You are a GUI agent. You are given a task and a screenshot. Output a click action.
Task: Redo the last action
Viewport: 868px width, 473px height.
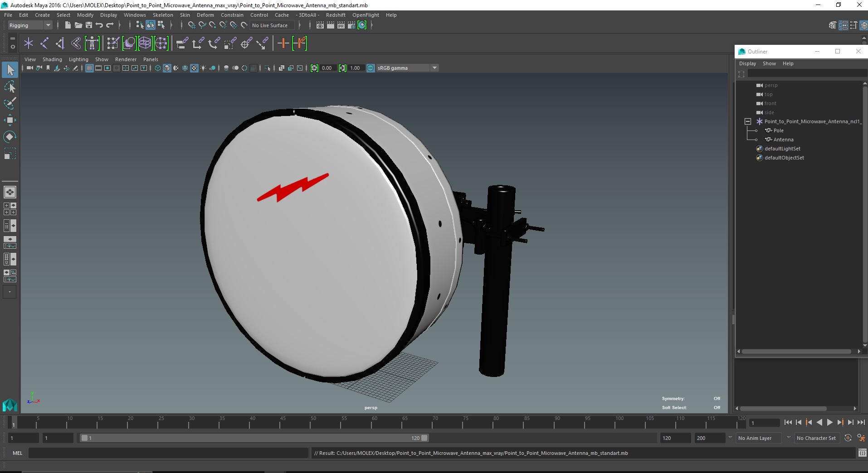(x=110, y=25)
